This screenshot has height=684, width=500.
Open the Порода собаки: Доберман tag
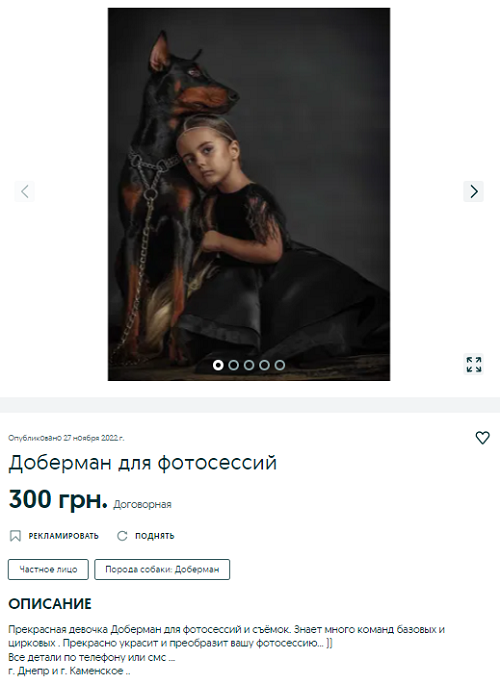(162, 569)
